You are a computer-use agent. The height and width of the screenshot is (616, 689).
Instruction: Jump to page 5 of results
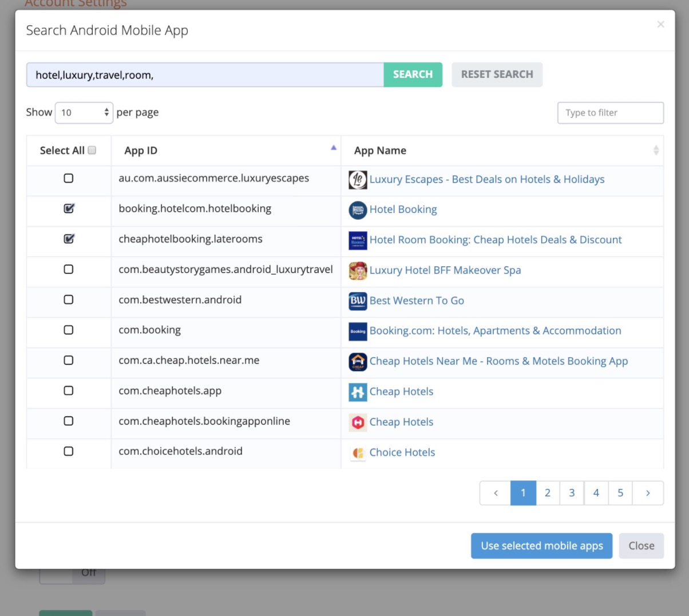[x=620, y=493]
